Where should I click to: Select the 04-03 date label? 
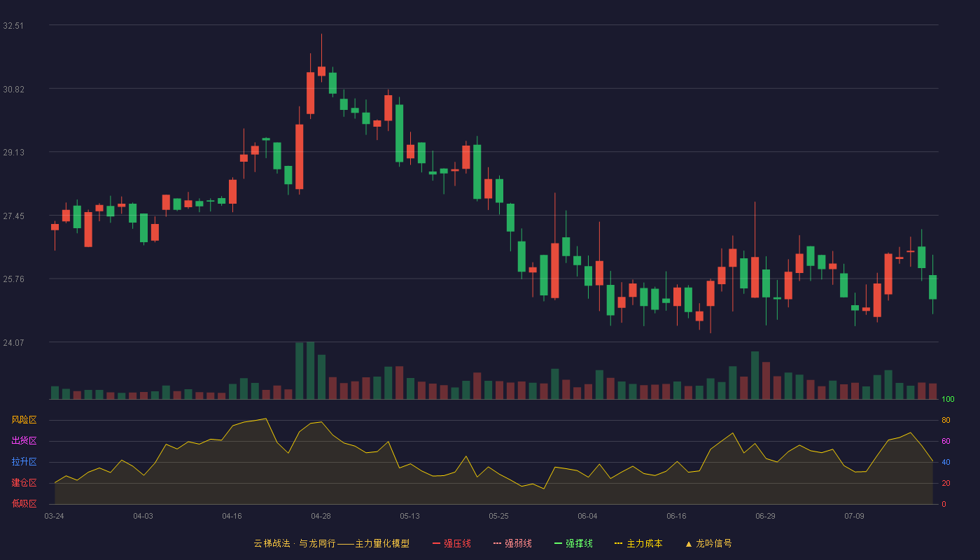143,516
